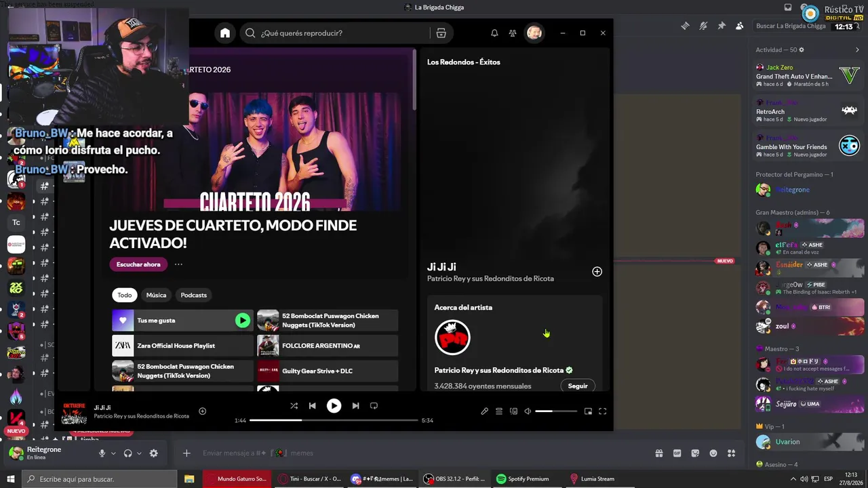Screen dimensions: 868x488
Task: Open Discord GIF picker
Action: tap(677, 453)
